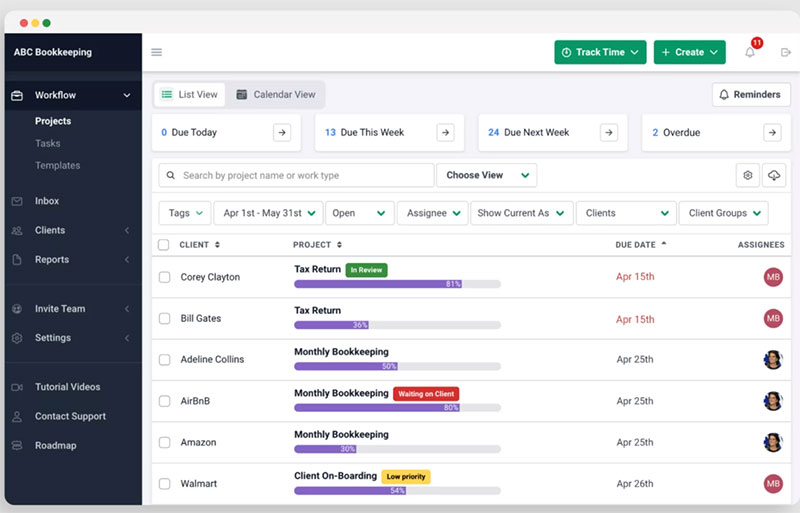
Task: Click the Waiting on Client tag
Action: click(426, 394)
